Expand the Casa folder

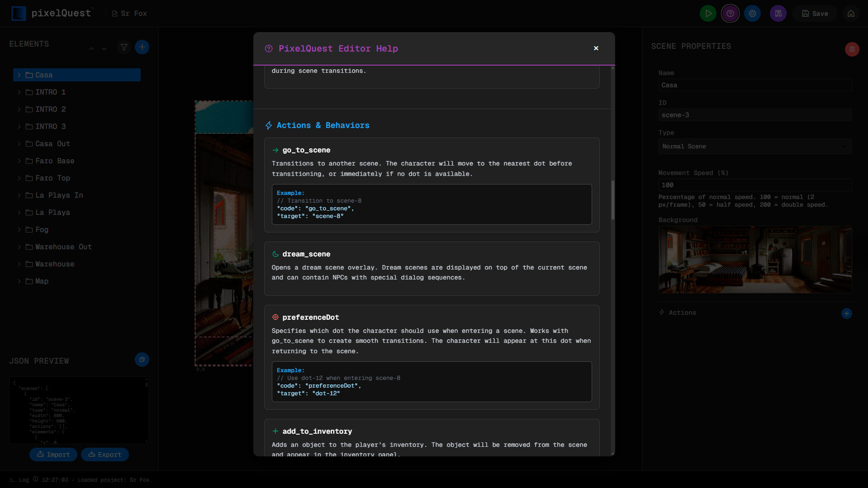19,75
